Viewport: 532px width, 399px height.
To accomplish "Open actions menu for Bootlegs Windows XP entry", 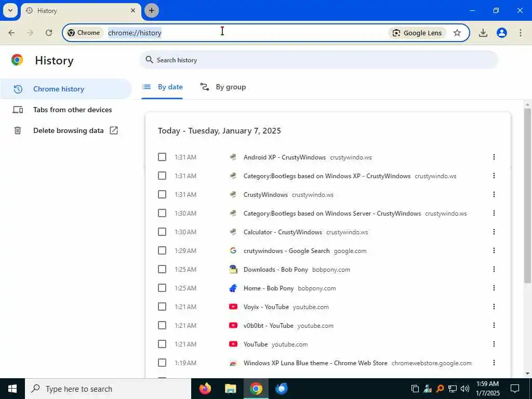I will coord(494,176).
